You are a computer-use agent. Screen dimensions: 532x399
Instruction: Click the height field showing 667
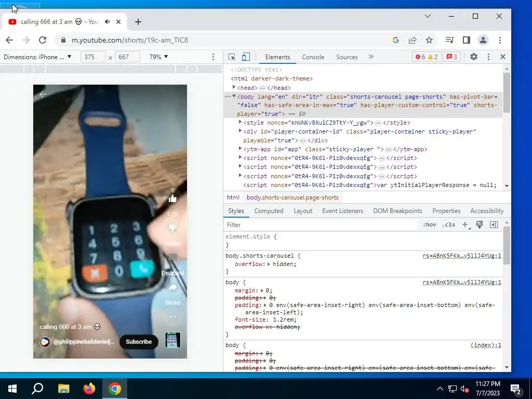(x=127, y=57)
